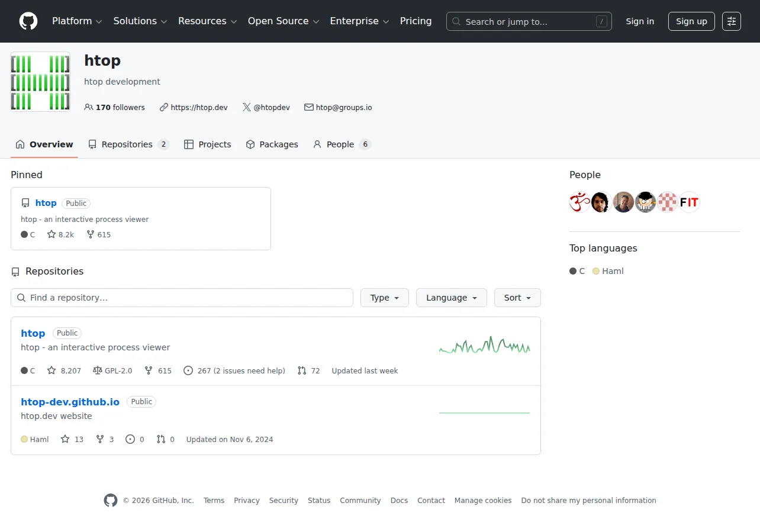Expand the Enterprise menu

pos(359,21)
